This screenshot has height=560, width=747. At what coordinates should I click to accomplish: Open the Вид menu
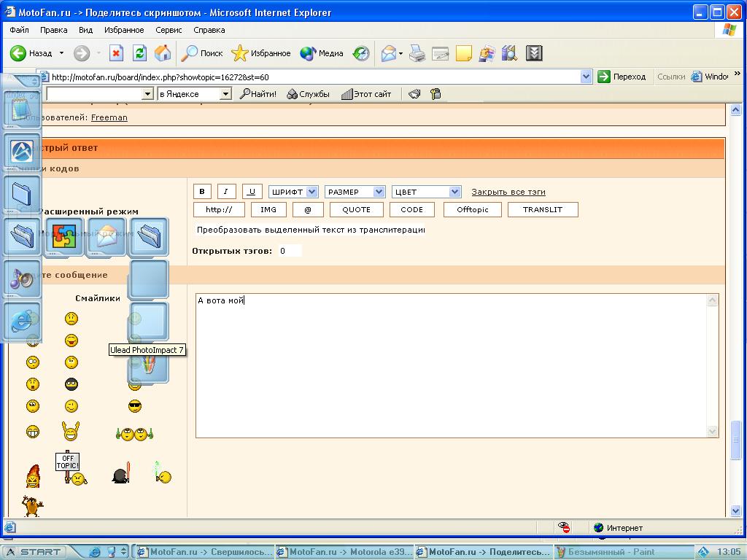click(86, 30)
